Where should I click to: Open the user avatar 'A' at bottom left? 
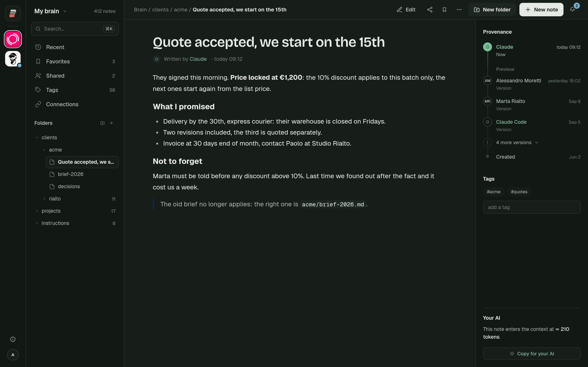tap(13, 355)
